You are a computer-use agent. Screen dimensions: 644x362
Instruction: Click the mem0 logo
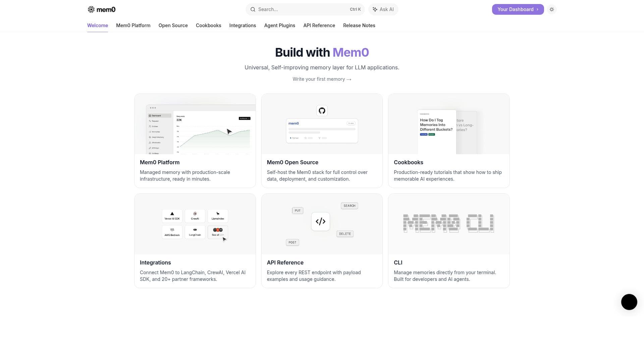(x=101, y=9)
